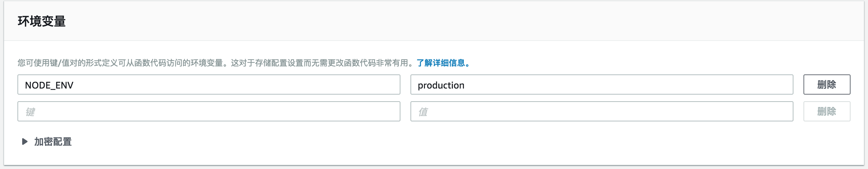Click the empty 键 placeholder field
The width and height of the screenshot is (868, 169).
[209, 111]
